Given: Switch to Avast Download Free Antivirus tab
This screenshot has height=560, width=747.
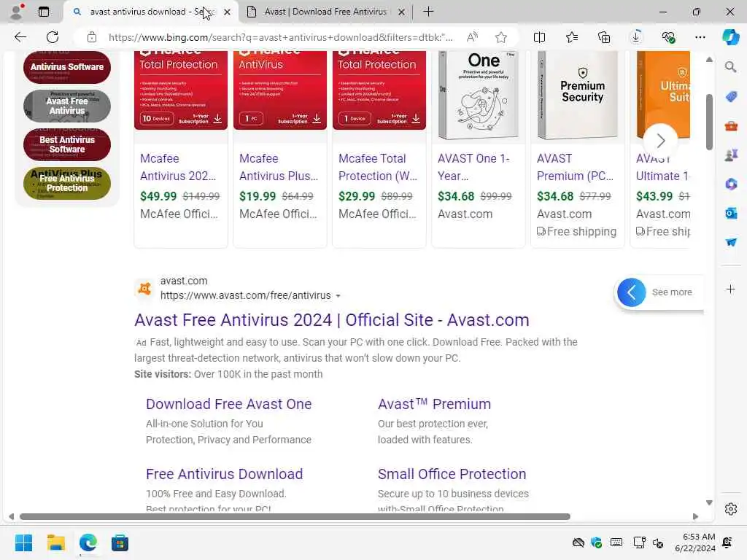Looking at the screenshot, I should click(x=325, y=12).
